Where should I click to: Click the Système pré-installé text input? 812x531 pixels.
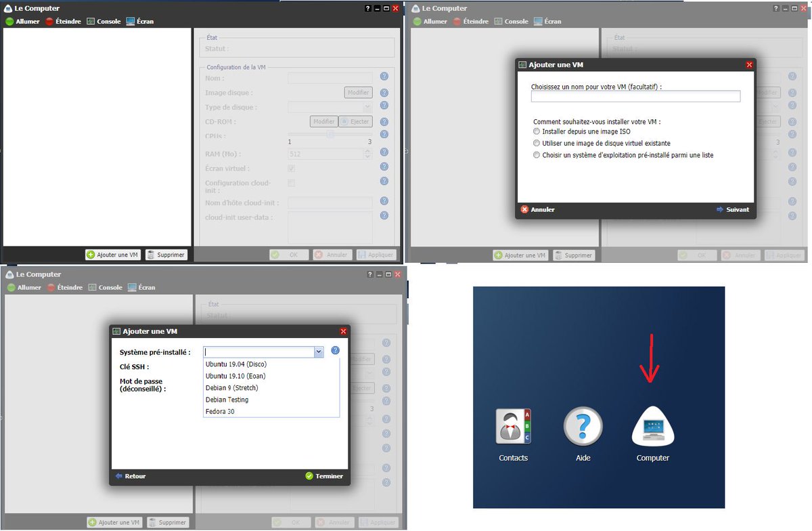(x=258, y=352)
